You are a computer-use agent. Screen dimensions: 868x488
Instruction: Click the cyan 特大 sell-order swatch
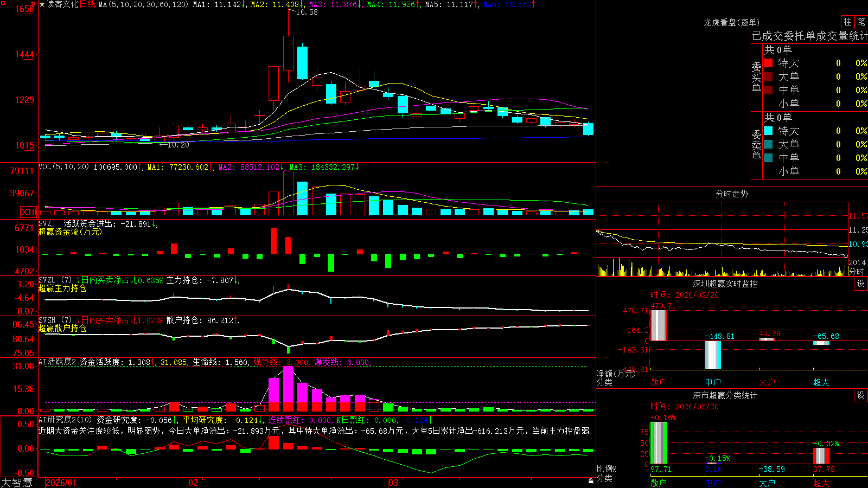point(768,131)
